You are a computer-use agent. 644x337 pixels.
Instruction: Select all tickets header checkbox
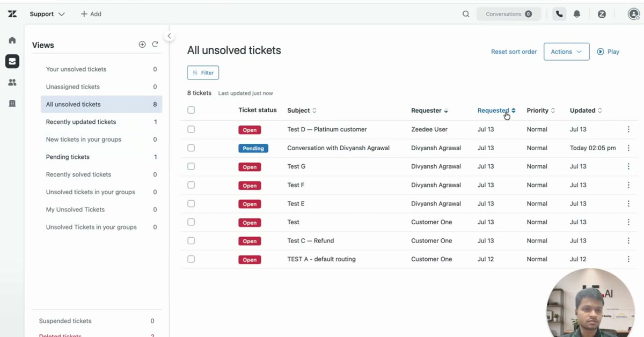tap(191, 110)
